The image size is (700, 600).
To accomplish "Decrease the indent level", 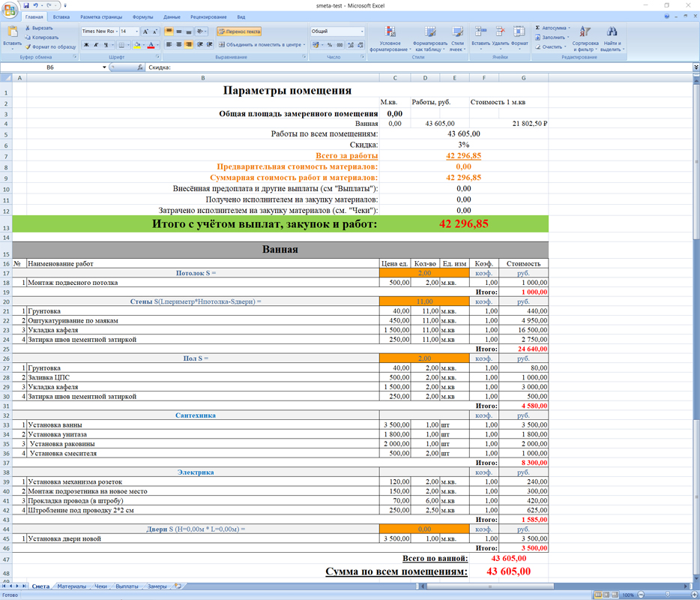I will 199,45.
